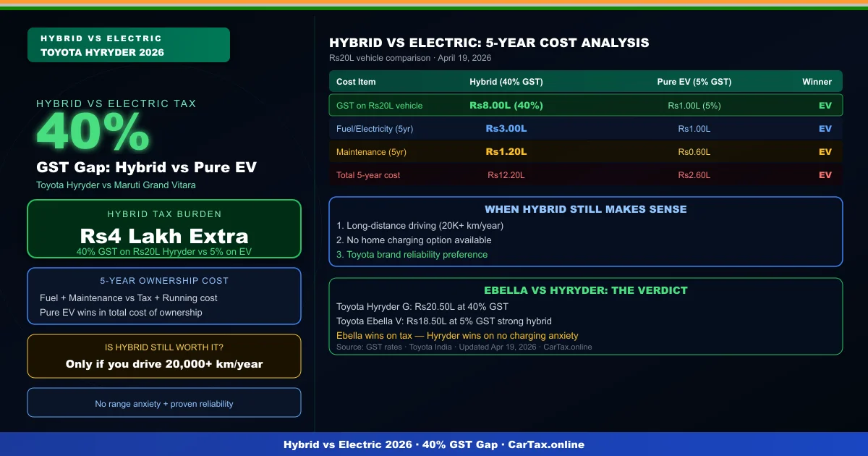Viewport: 868px width, 456px height.
Task: Open the Hybrid Tax Burden green card
Action: 163,228
